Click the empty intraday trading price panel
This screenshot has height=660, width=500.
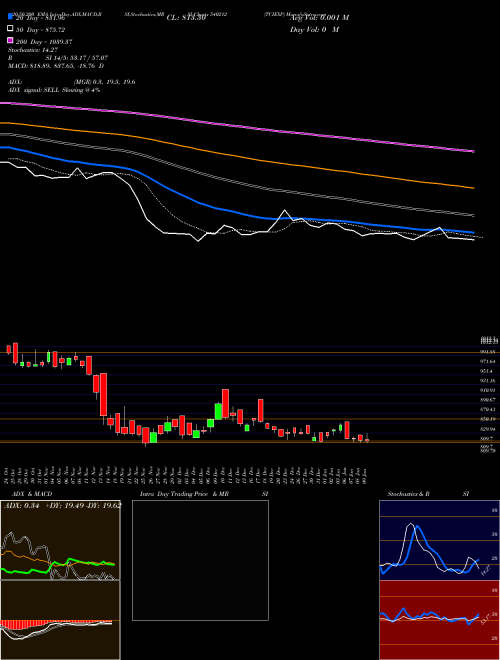click(x=200, y=560)
